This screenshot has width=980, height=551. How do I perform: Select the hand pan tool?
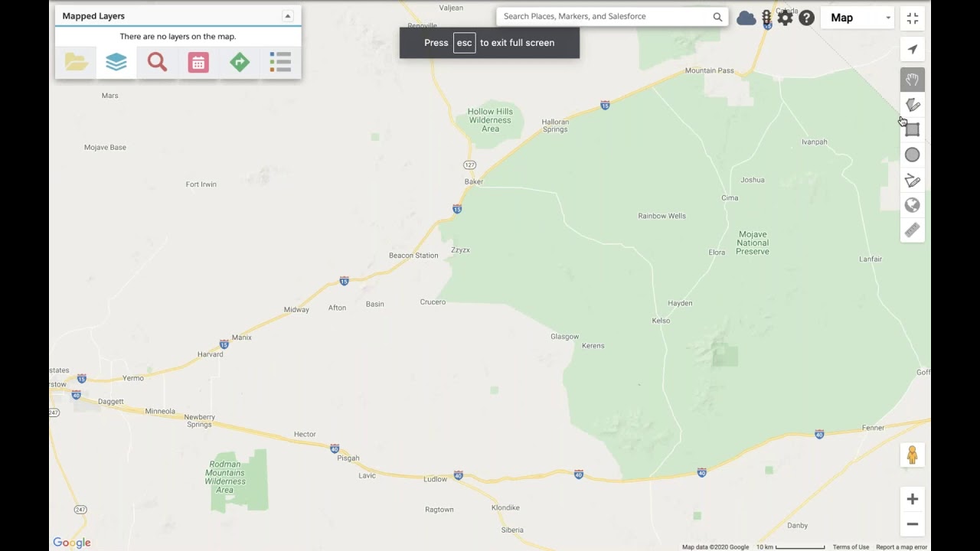tap(913, 80)
